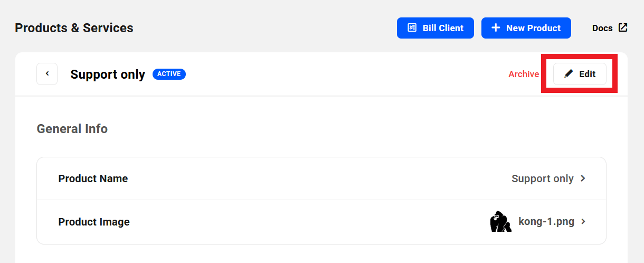Image resolution: width=644 pixels, height=263 pixels.
Task: Click the plus icon on New Product
Action: click(x=496, y=27)
